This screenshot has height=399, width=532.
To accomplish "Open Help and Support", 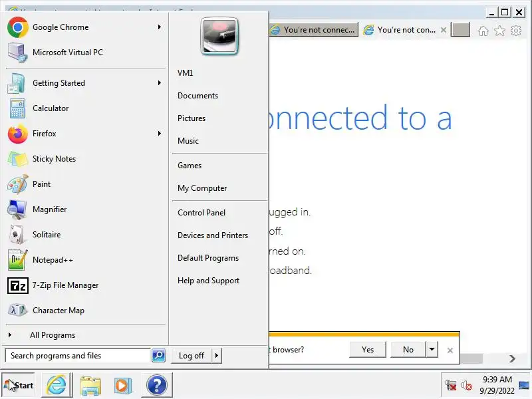I will pos(208,281).
